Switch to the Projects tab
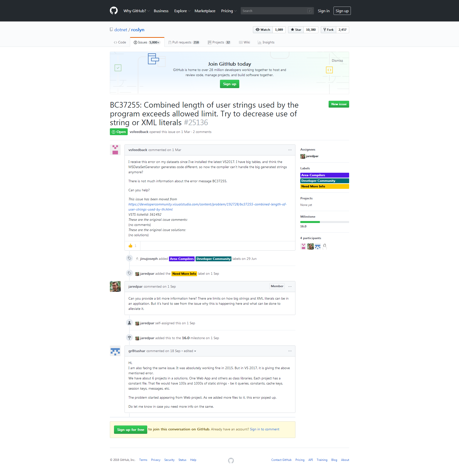The width and height of the screenshot is (459, 476). 219,42
